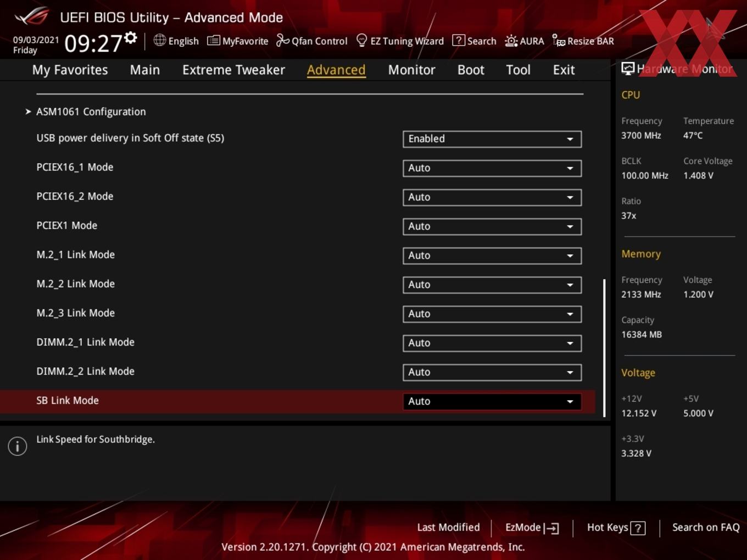
Task: Select SB Link Mode label
Action: click(x=68, y=400)
